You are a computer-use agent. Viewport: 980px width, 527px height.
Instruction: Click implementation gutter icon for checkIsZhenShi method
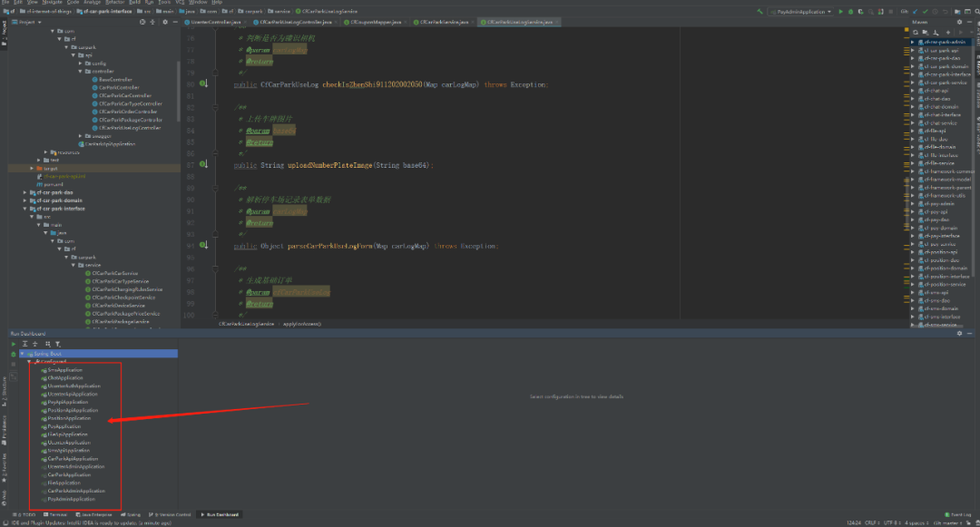[204, 83]
